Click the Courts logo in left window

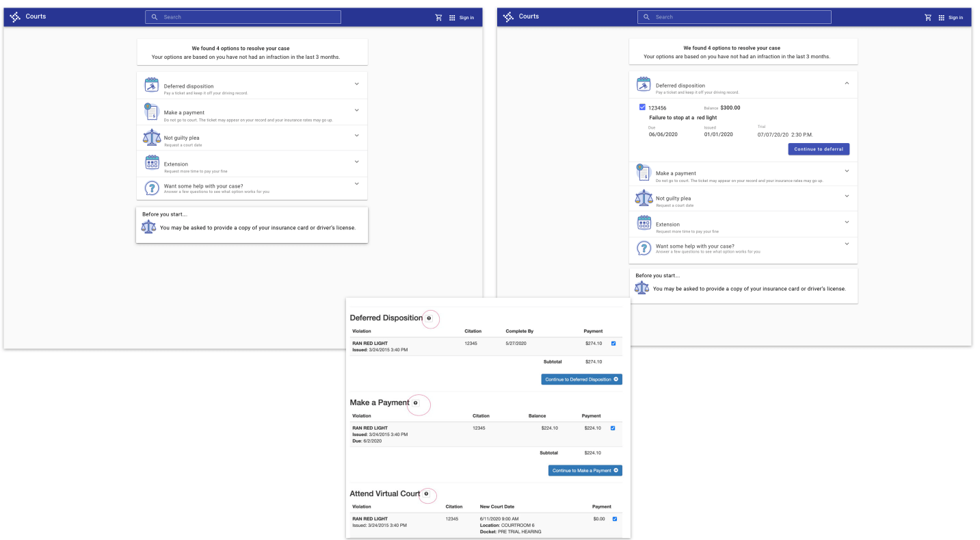coord(15,17)
